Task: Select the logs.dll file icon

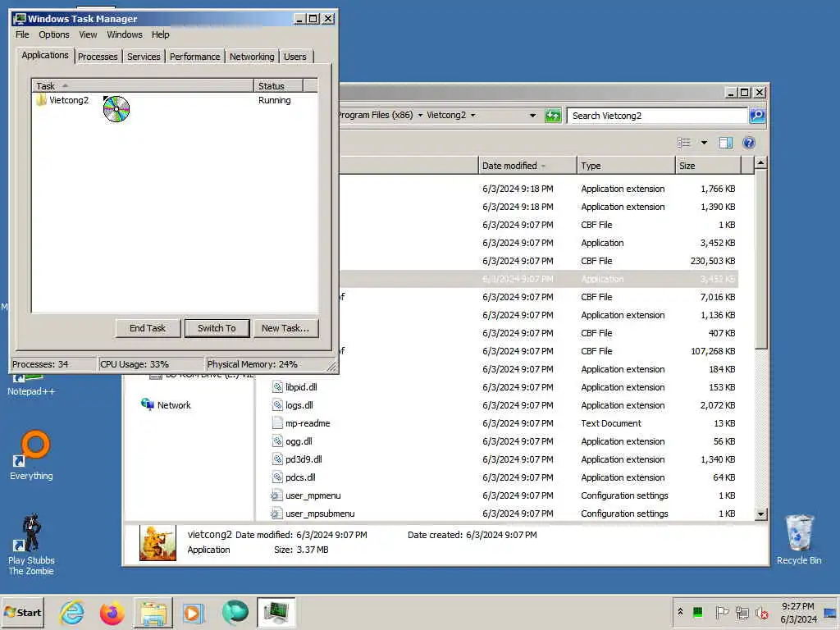Action: click(x=277, y=405)
